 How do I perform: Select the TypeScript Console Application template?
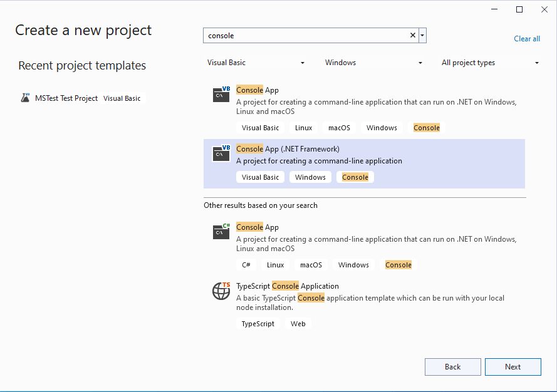tap(288, 286)
